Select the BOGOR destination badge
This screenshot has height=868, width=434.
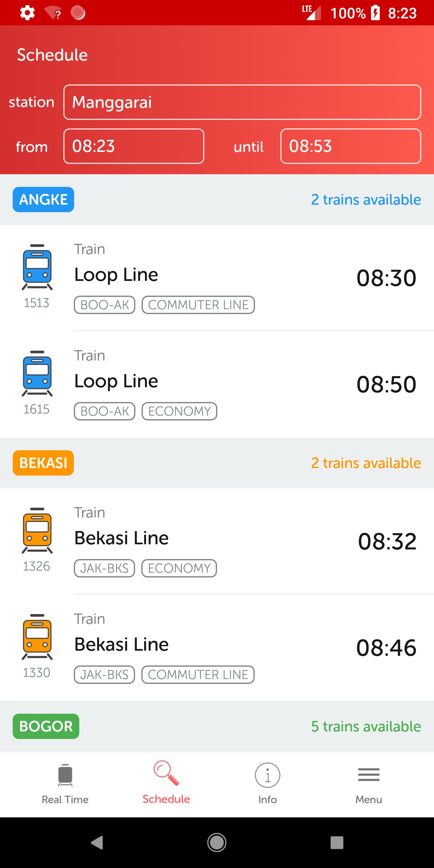tap(46, 726)
